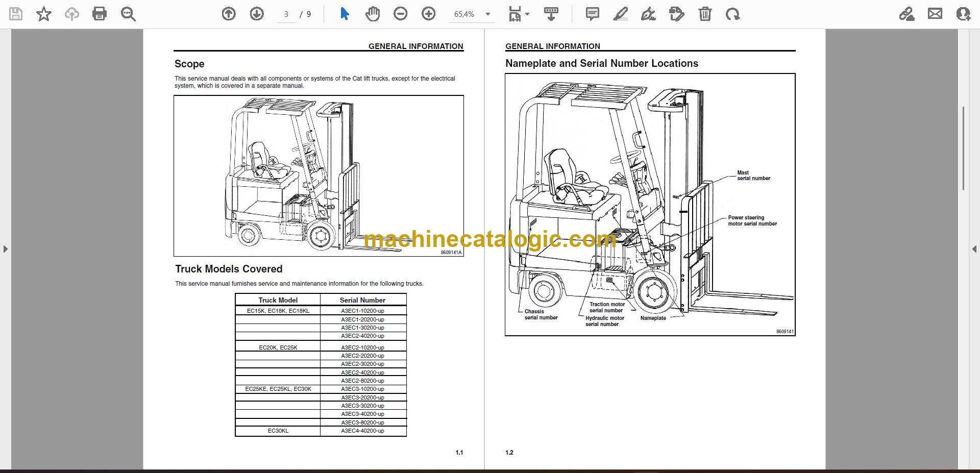Click the stamp tool icon
Viewport: 980px width, 473px height.
676,14
